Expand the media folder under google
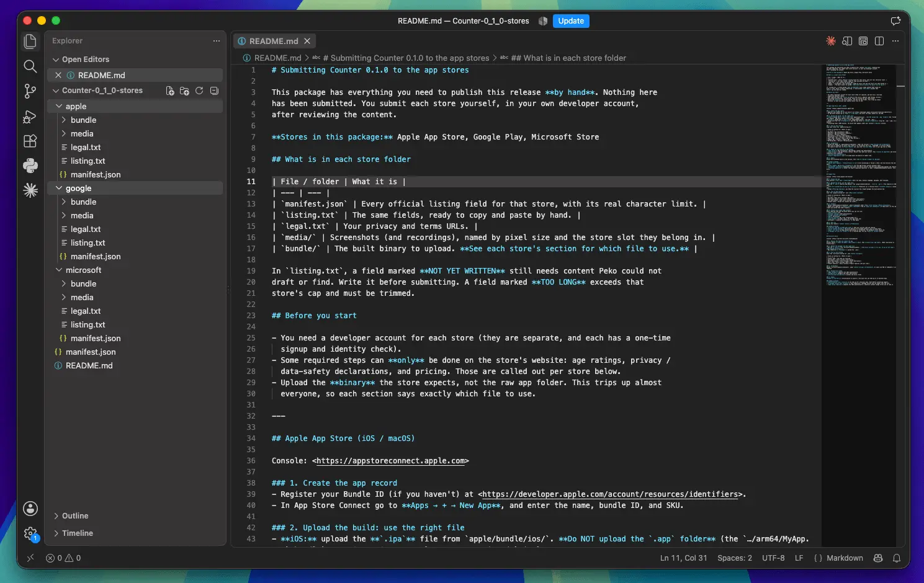The image size is (924, 583). tap(64, 216)
